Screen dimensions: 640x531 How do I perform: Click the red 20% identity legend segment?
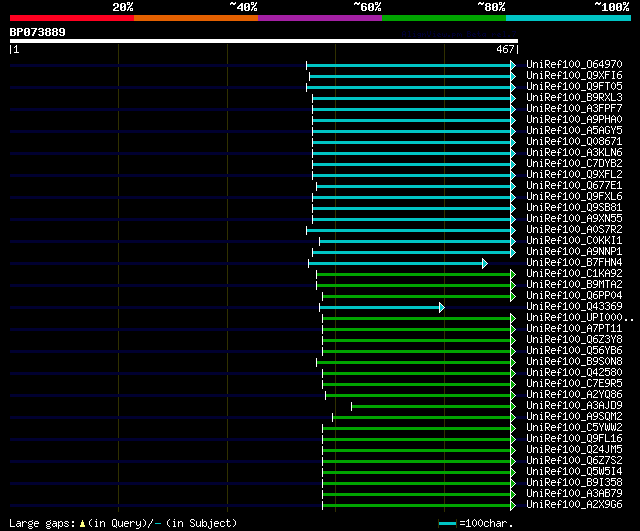(x=72, y=18)
